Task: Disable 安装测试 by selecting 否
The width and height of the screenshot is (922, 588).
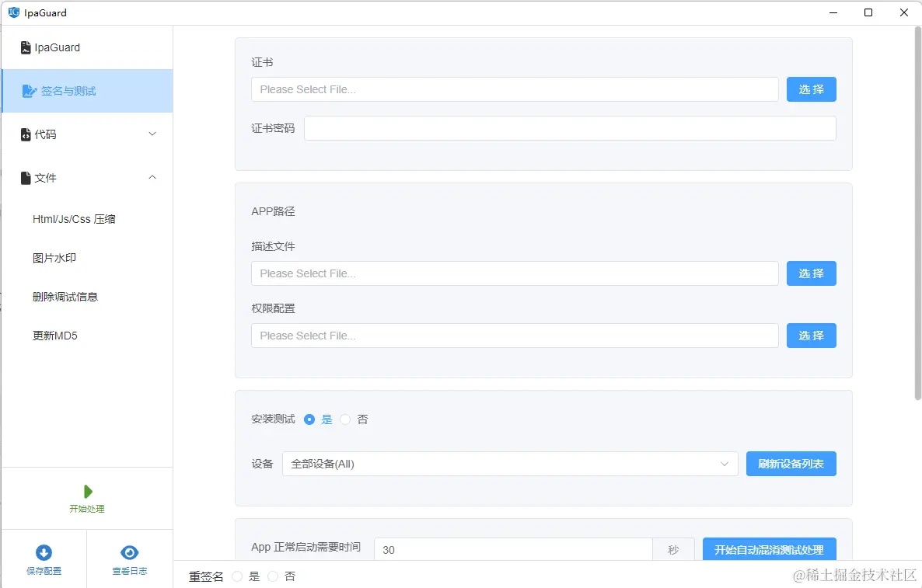Action: coord(344,419)
